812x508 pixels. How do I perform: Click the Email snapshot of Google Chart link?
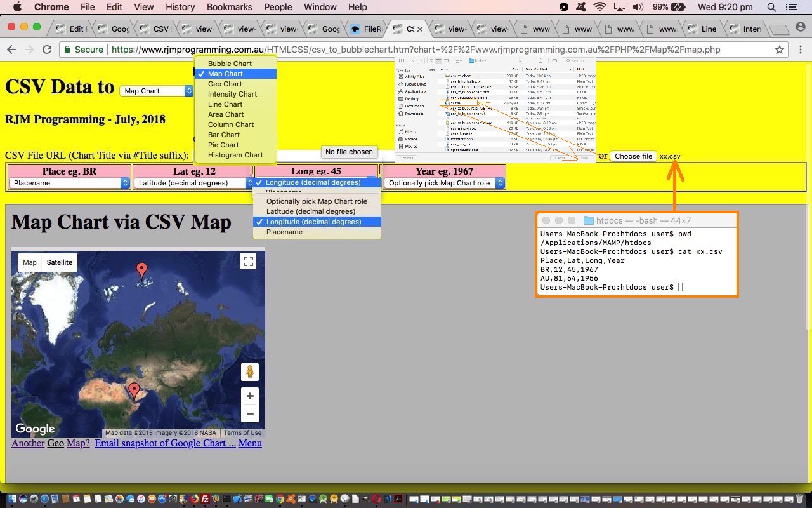point(165,443)
